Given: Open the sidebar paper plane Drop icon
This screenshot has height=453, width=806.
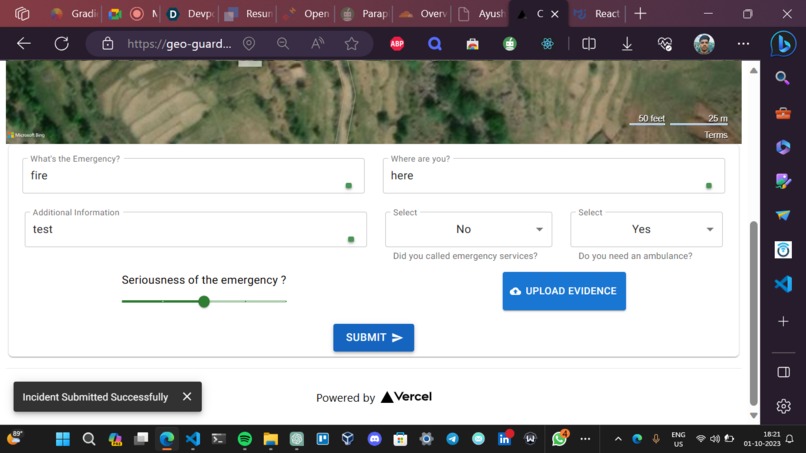Looking at the screenshot, I should point(783,215).
